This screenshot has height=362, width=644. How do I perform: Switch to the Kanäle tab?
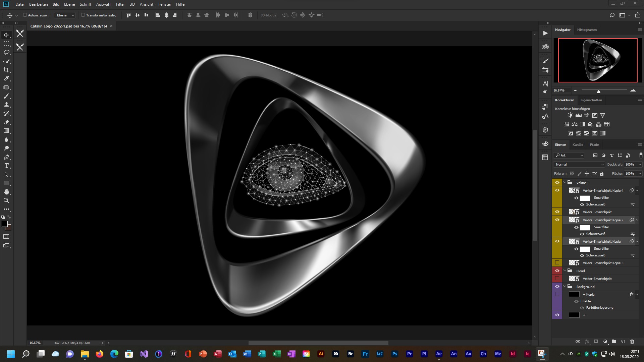tap(578, 145)
